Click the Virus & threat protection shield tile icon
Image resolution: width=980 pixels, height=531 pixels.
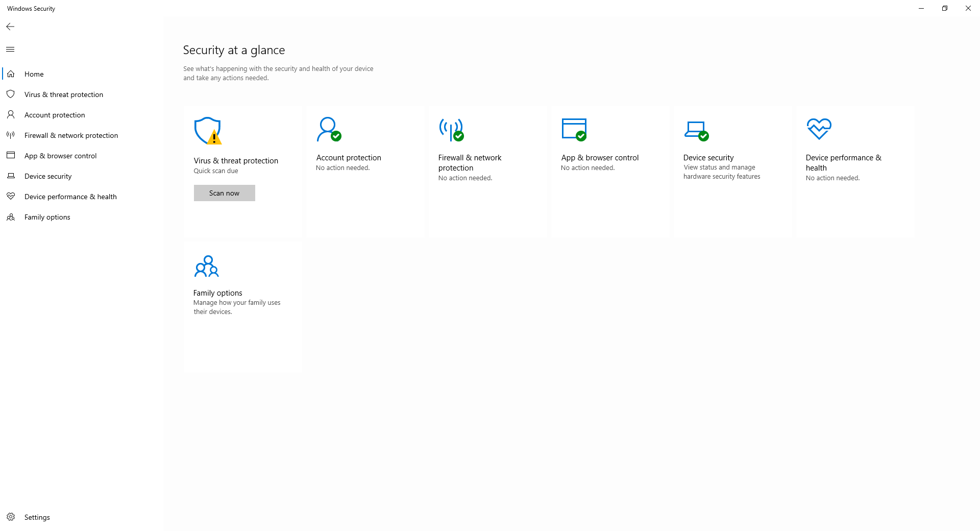tap(207, 131)
